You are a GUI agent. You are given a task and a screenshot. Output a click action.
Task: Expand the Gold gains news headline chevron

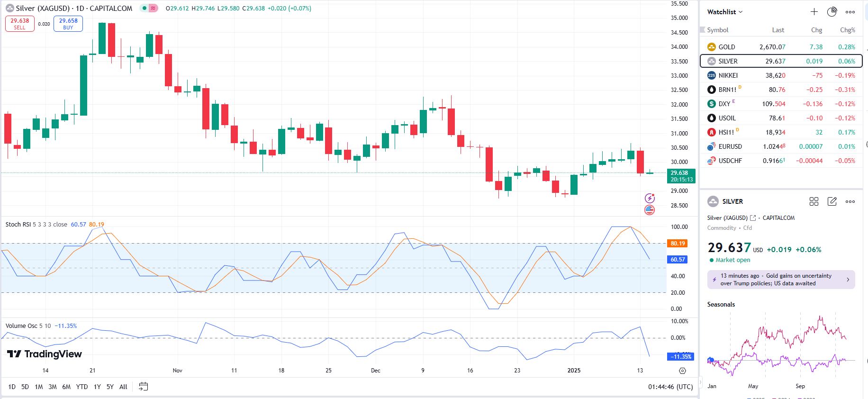pyautogui.click(x=848, y=280)
